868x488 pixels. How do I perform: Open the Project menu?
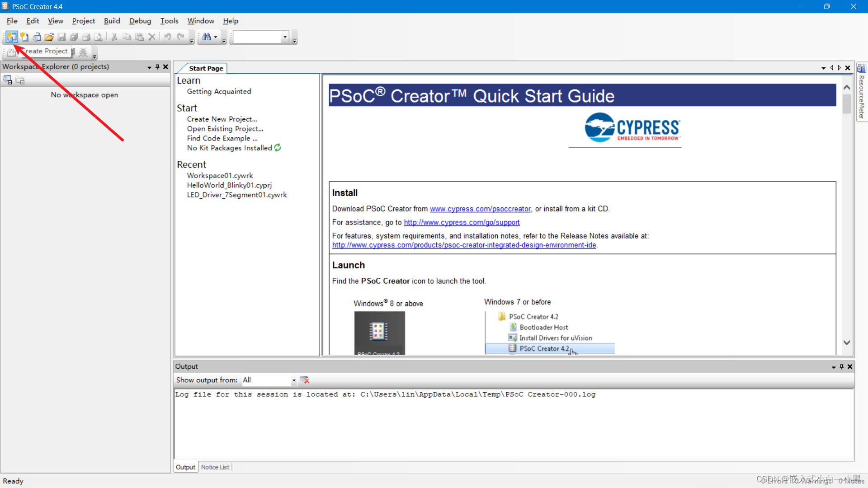tap(84, 21)
